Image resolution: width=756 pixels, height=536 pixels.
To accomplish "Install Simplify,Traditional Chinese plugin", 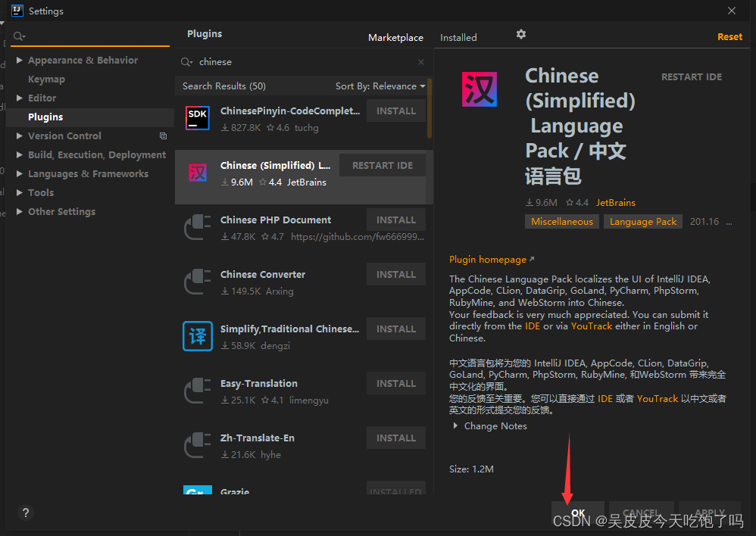I will point(396,329).
